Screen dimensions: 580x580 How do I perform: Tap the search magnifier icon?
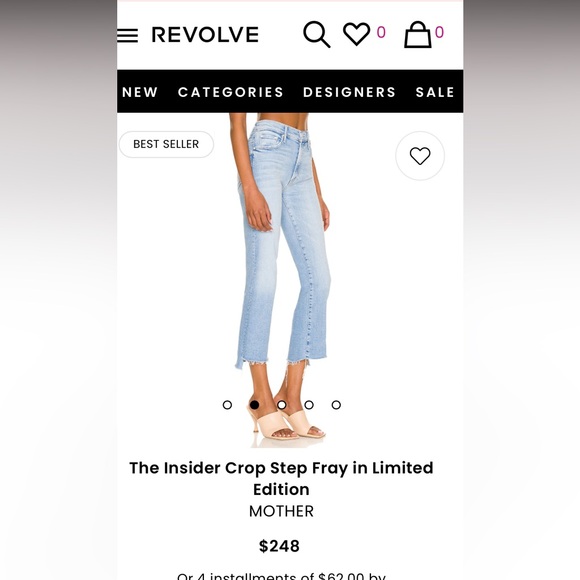point(317,34)
